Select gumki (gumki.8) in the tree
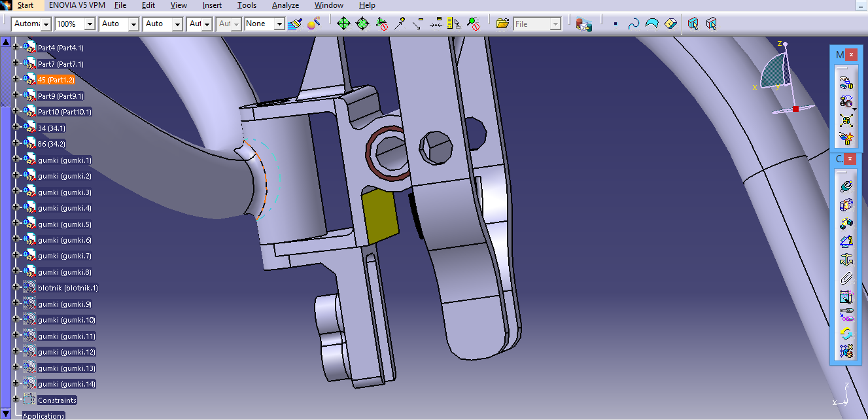This screenshot has width=868, height=420. pos(65,272)
